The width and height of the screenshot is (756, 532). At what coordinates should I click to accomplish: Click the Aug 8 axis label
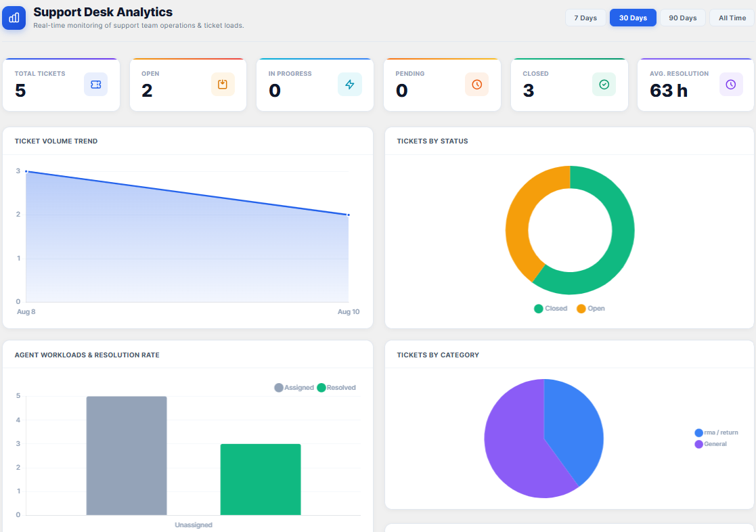pos(26,311)
